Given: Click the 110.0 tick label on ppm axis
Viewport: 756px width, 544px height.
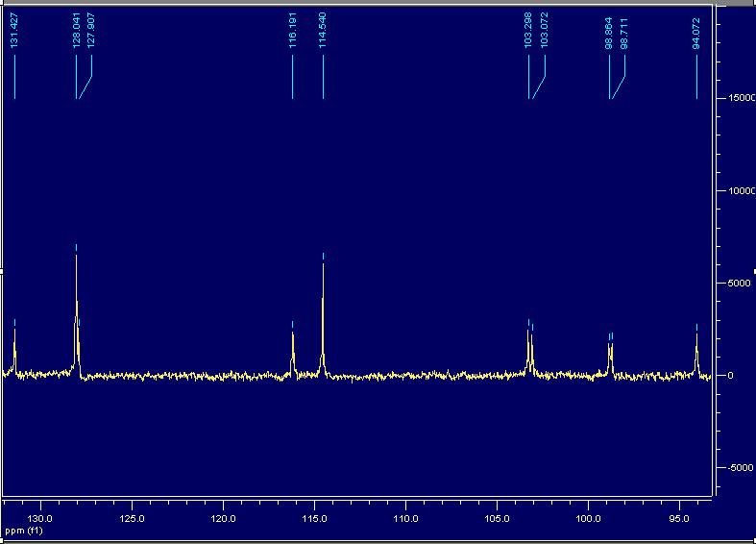Looking at the screenshot, I should tap(405, 519).
